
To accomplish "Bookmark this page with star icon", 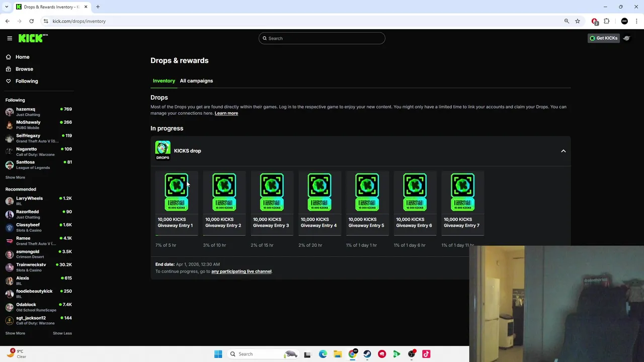I will point(578,21).
